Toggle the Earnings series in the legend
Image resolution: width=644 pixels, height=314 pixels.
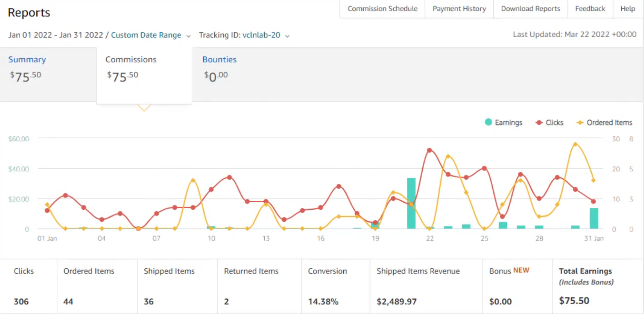click(x=504, y=122)
